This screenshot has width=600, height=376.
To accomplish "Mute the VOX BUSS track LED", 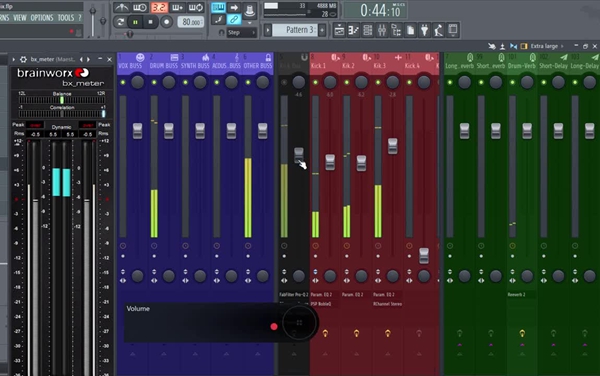I will pyautogui.click(x=123, y=82).
